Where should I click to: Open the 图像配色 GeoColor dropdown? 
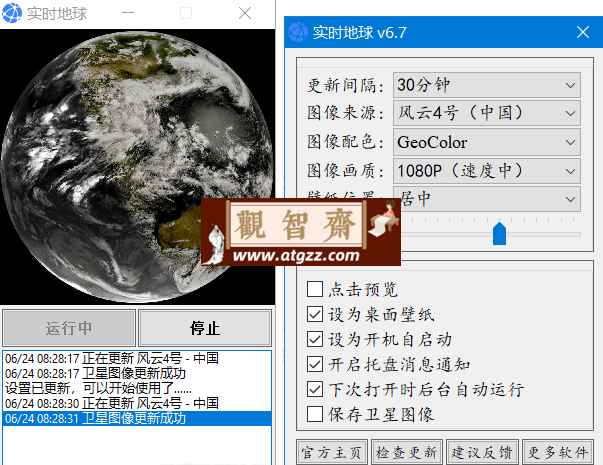(x=486, y=142)
